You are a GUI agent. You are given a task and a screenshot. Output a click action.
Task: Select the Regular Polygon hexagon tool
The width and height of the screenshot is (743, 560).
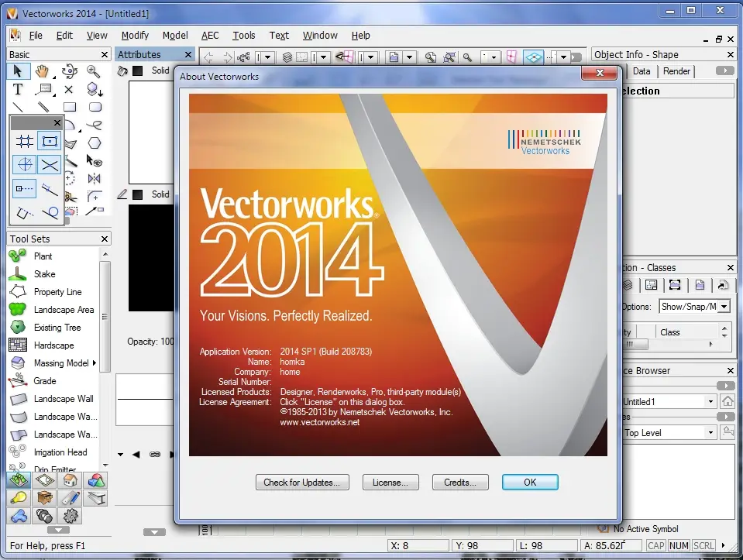click(95, 143)
